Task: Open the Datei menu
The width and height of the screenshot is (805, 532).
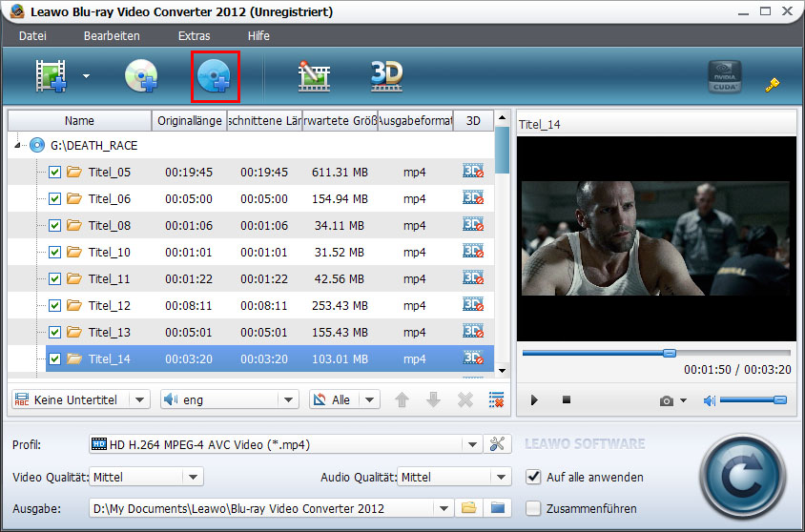Action: pyautogui.click(x=32, y=36)
